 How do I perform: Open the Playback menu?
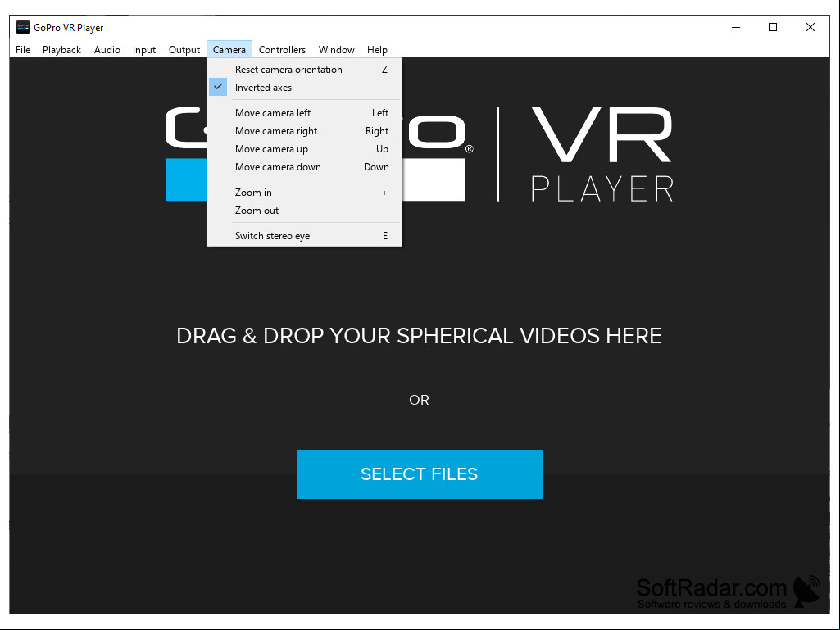pyautogui.click(x=61, y=50)
